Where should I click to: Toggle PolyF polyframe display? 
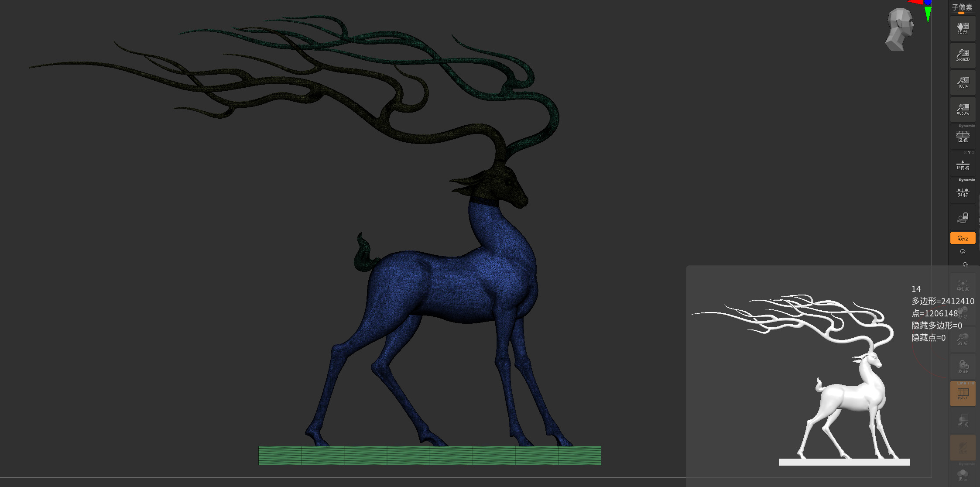(963, 394)
